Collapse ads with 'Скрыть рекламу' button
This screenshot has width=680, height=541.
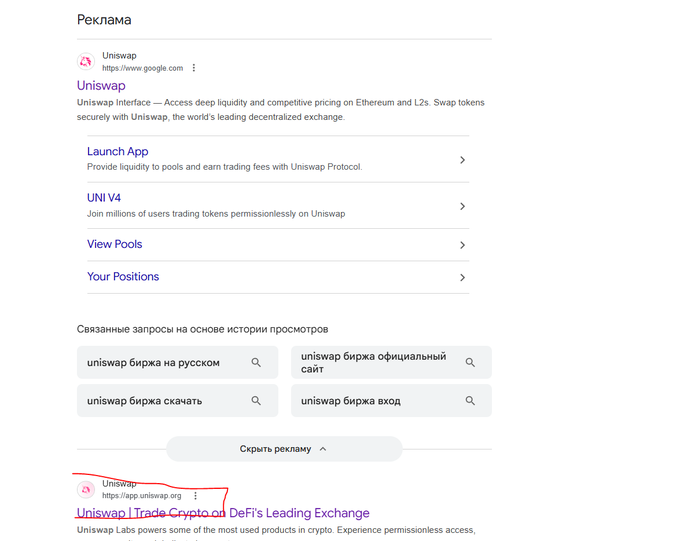284,449
